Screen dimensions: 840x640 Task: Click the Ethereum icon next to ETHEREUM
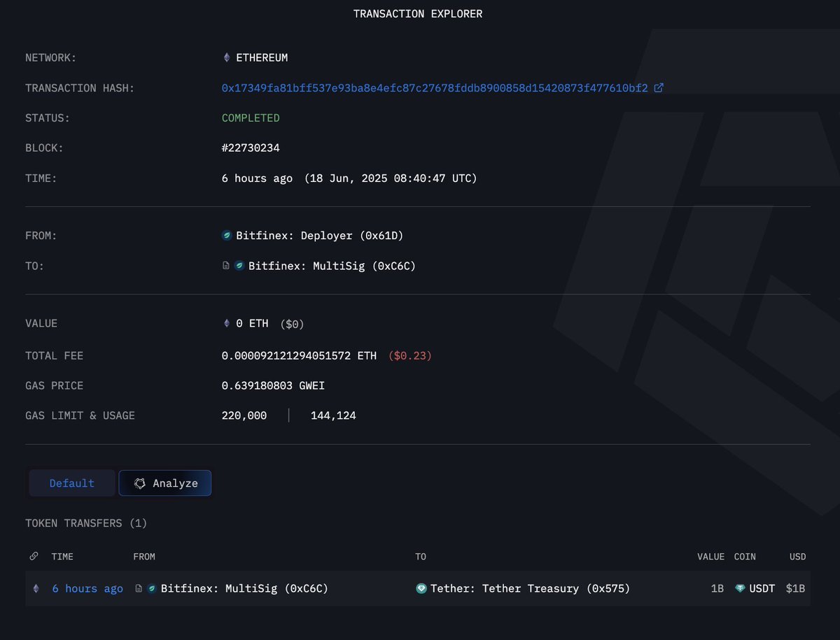(x=226, y=57)
